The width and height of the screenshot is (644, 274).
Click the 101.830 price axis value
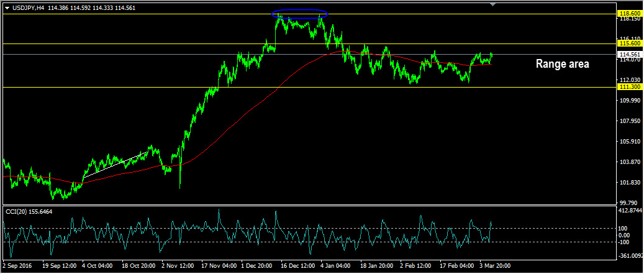[630, 183]
